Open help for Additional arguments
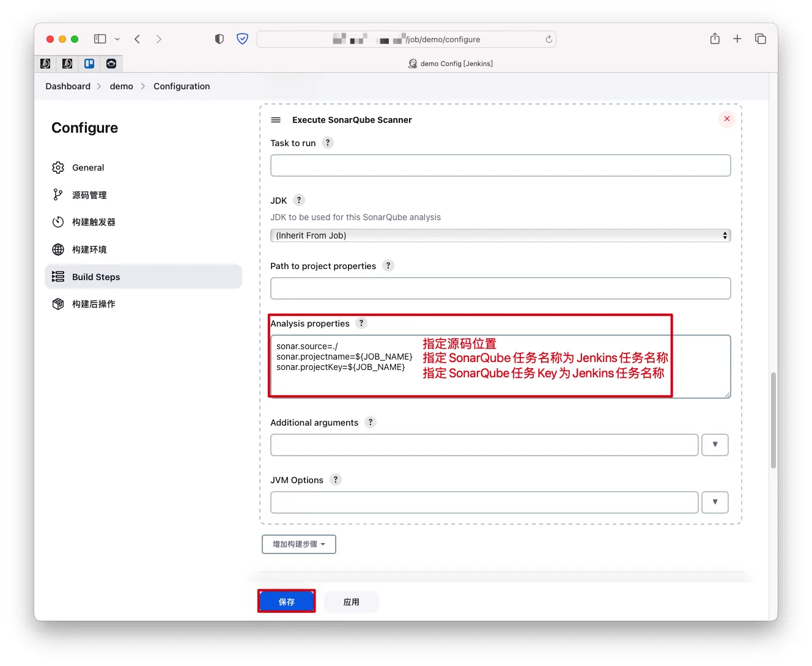 (x=371, y=422)
